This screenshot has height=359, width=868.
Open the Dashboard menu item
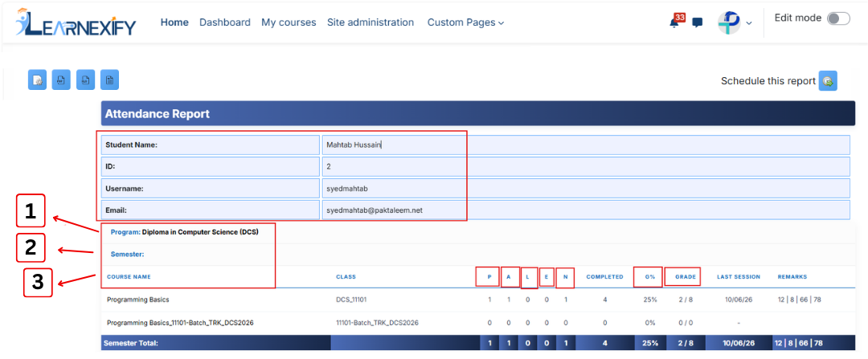pos(225,22)
